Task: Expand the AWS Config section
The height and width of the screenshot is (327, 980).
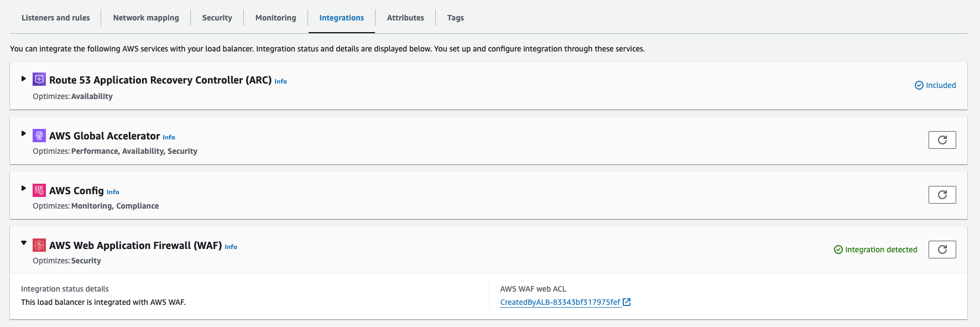Action: [23, 188]
